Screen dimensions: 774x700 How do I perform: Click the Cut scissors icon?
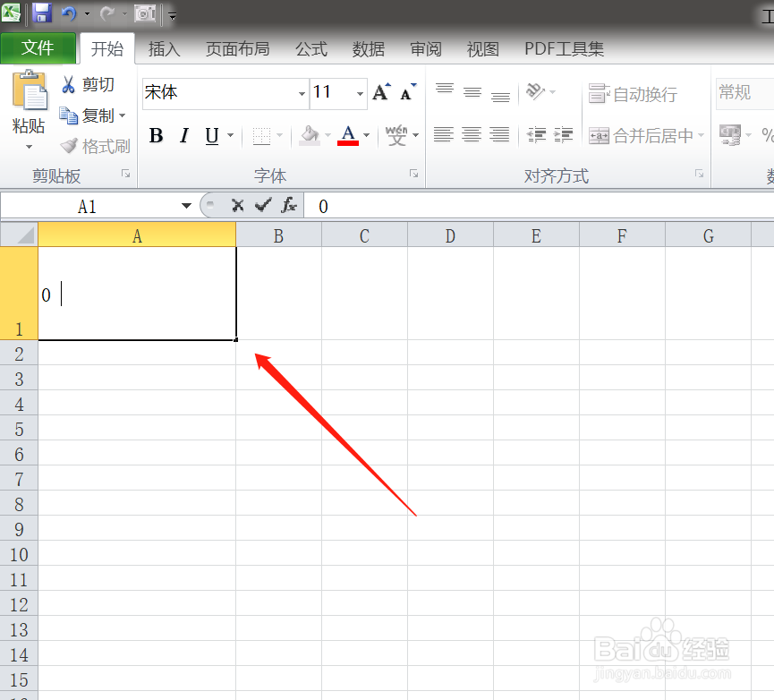point(68,84)
